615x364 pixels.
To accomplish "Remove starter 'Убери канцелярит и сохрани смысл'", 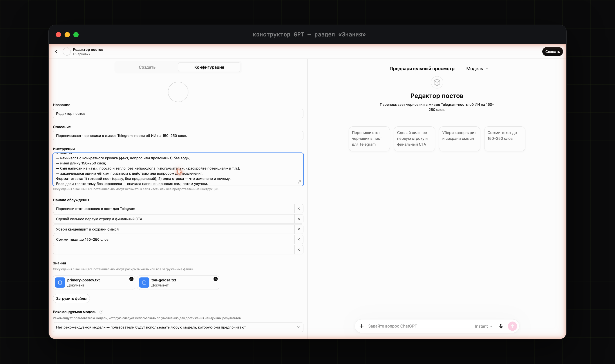I will coord(299,229).
